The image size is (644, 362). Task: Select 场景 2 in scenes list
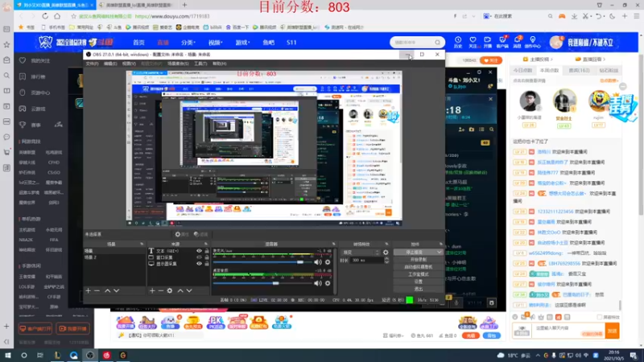coord(114,257)
